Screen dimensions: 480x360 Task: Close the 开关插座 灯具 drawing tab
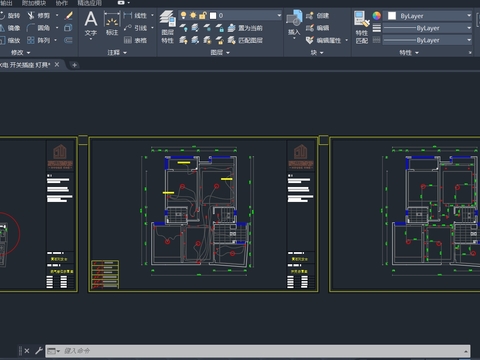(57, 65)
